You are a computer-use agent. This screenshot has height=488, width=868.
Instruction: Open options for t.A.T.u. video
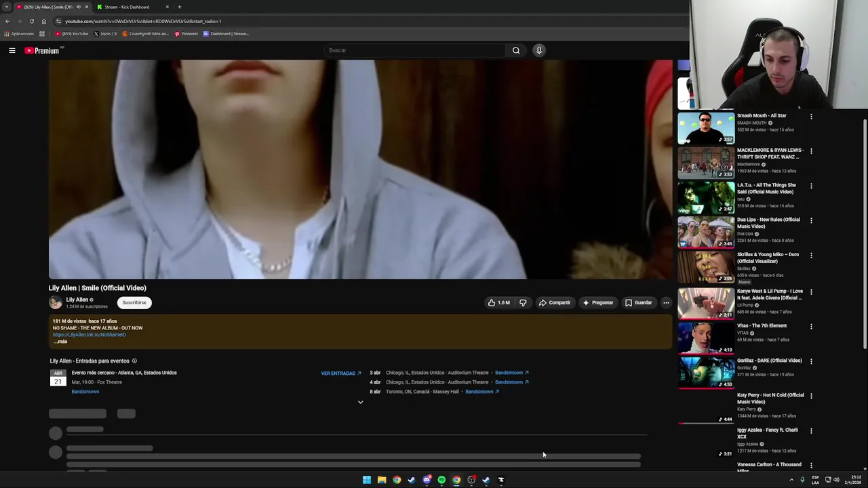pyautogui.click(x=811, y=186)
